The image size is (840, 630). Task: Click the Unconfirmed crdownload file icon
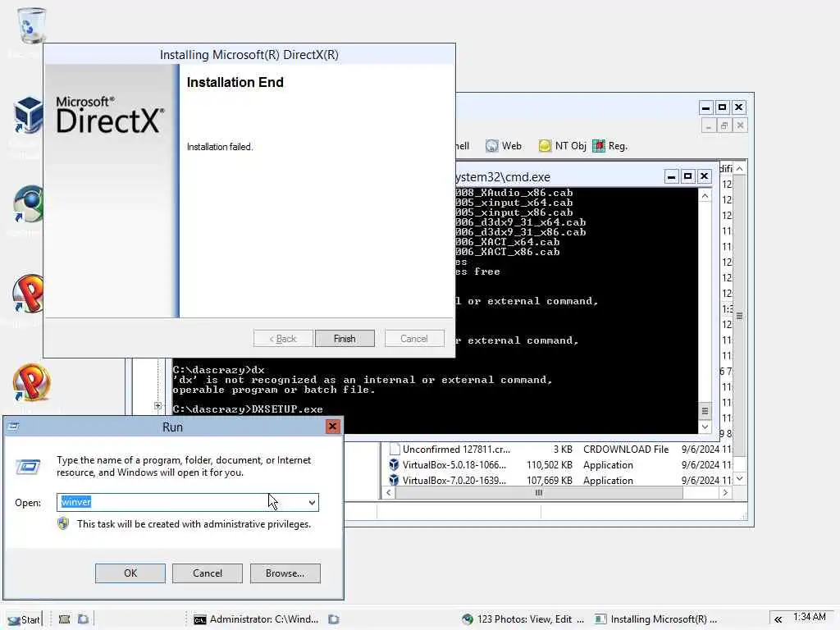(x=395, y=449)
